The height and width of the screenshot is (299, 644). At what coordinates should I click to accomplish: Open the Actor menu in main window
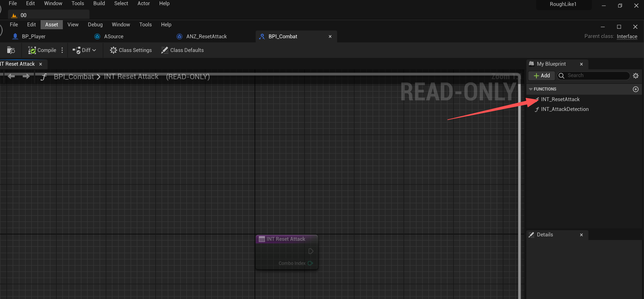tap(143, 3)
